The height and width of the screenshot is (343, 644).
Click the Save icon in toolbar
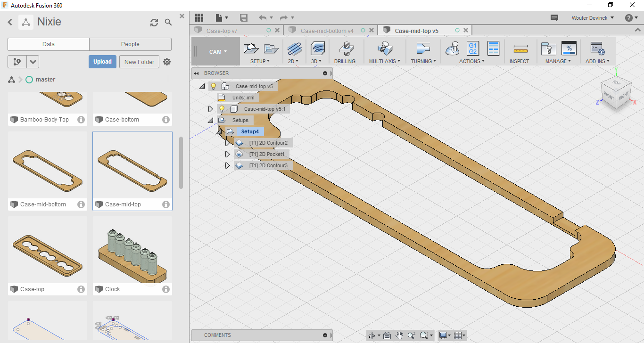click(x=244, y=18)
